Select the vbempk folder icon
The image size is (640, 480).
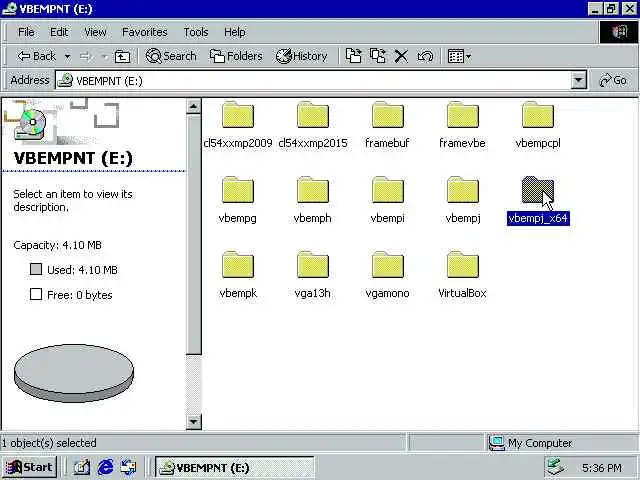[x=238, y=265]
